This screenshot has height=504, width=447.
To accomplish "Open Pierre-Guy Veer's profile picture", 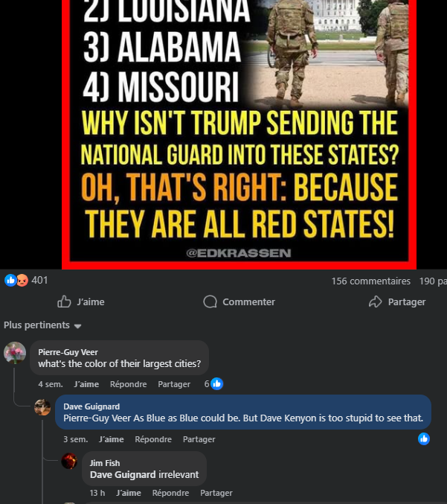I will click(15, 353).
